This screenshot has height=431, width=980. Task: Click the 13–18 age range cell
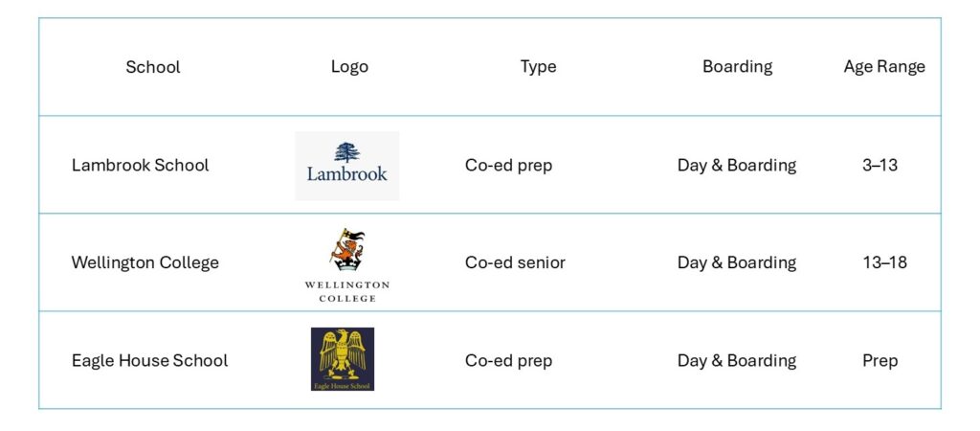[x=884, y=262]
